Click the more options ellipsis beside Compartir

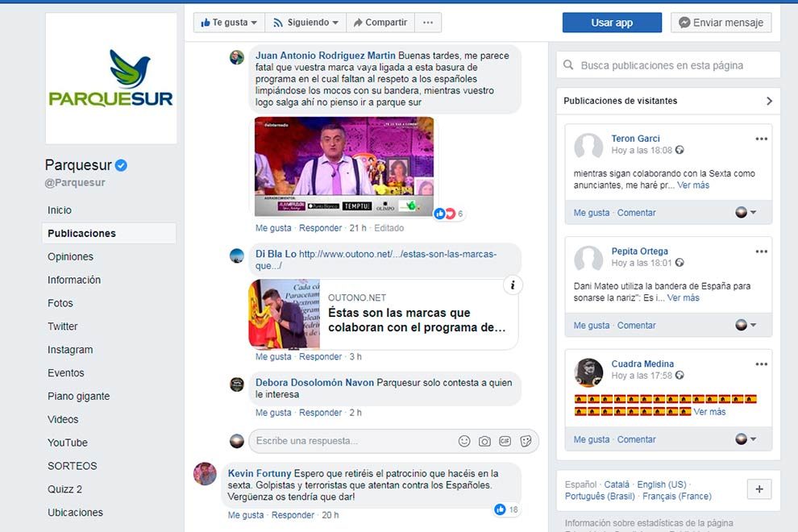[428, 23]
